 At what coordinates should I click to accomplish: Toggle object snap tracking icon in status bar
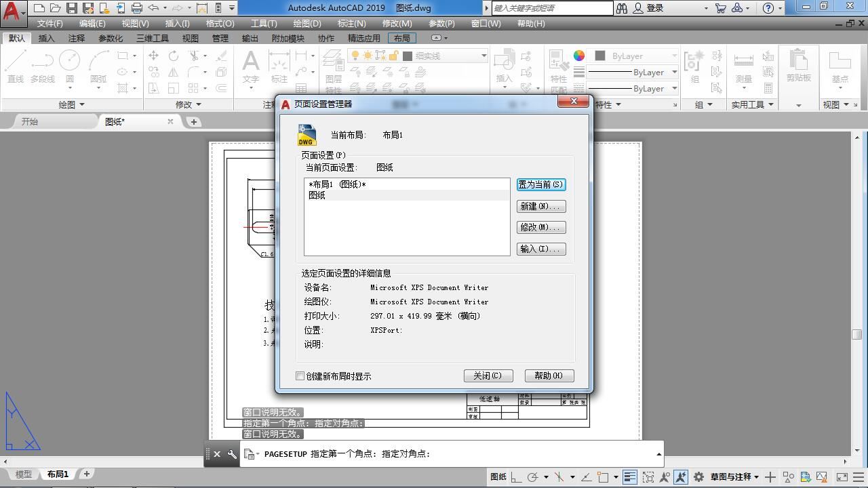coord(586,477)
